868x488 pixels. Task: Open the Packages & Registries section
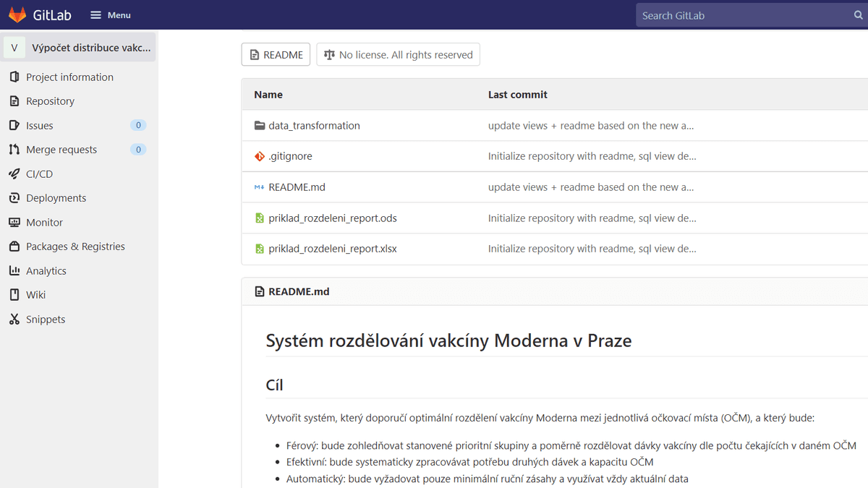coord(75,246)
